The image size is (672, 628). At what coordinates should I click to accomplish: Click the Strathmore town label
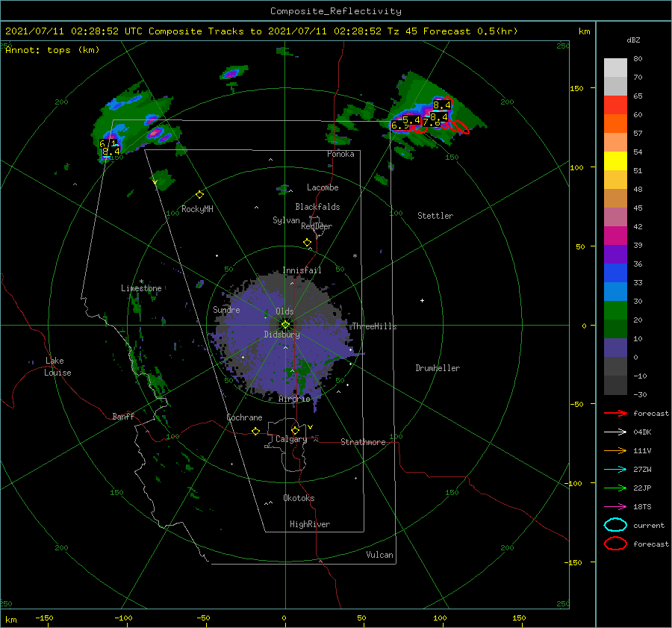[x=363, y=442]
